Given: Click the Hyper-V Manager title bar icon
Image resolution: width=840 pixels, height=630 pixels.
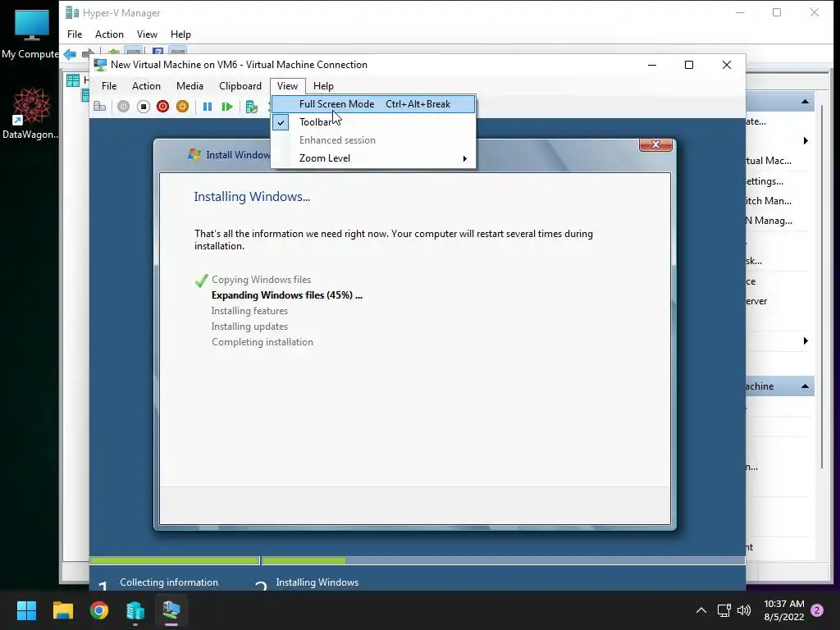Looking at the screenshot, I should [x=72, y=12].
